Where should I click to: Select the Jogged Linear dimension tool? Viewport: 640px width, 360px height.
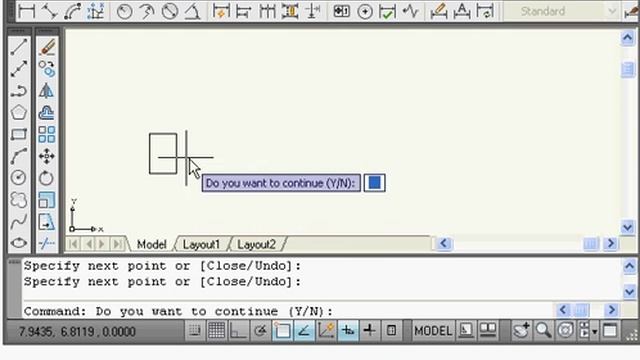pyautogui.click(x=410, y=11)
